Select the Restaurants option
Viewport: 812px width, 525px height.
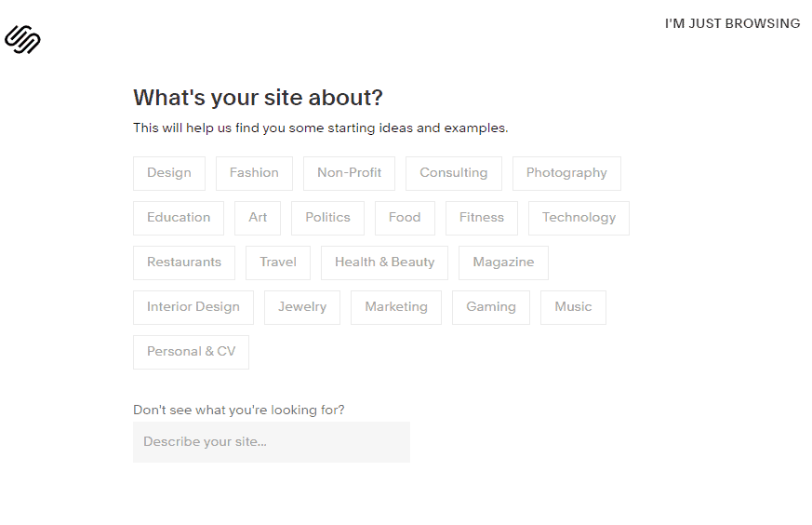[x=184, y=262]
